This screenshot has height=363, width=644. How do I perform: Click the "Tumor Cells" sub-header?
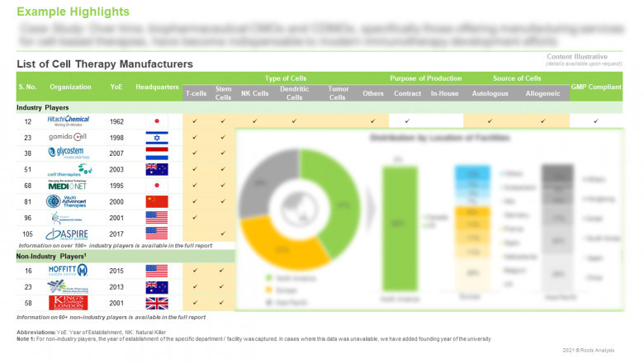(x=338, y=93)
